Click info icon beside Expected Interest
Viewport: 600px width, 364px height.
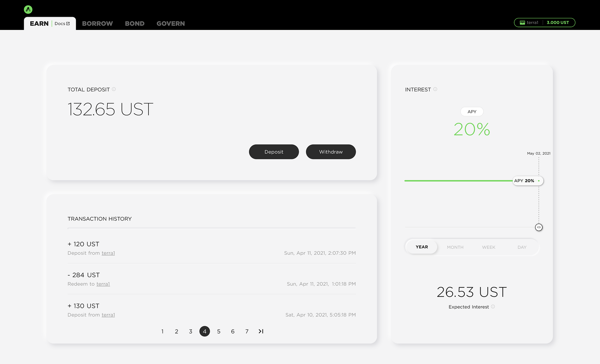click(x=493, y=306)
